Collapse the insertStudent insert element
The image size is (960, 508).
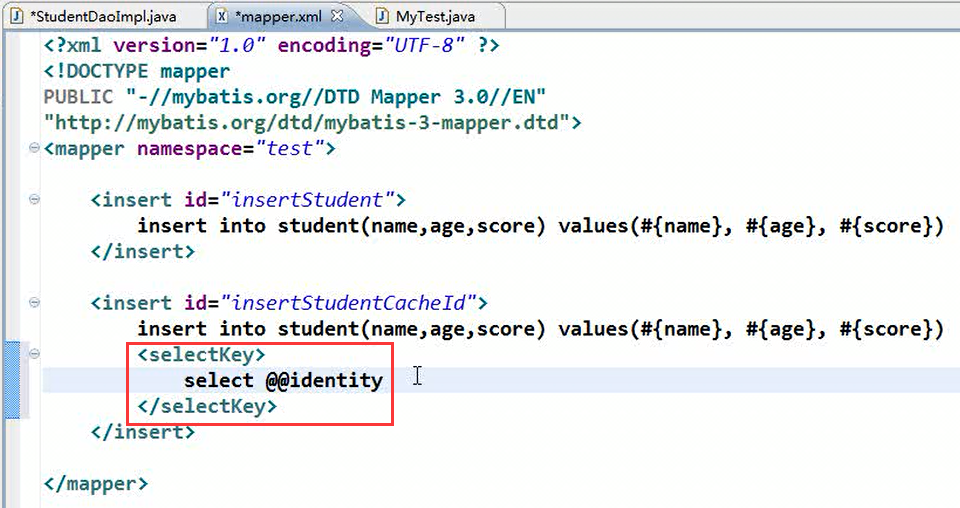click(34, 199)
